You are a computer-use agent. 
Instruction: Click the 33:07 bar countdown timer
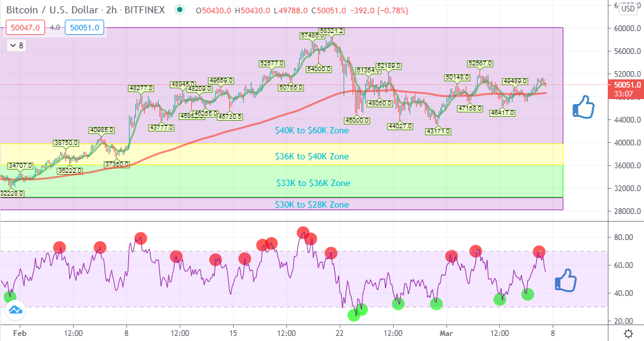pos(624,94)
